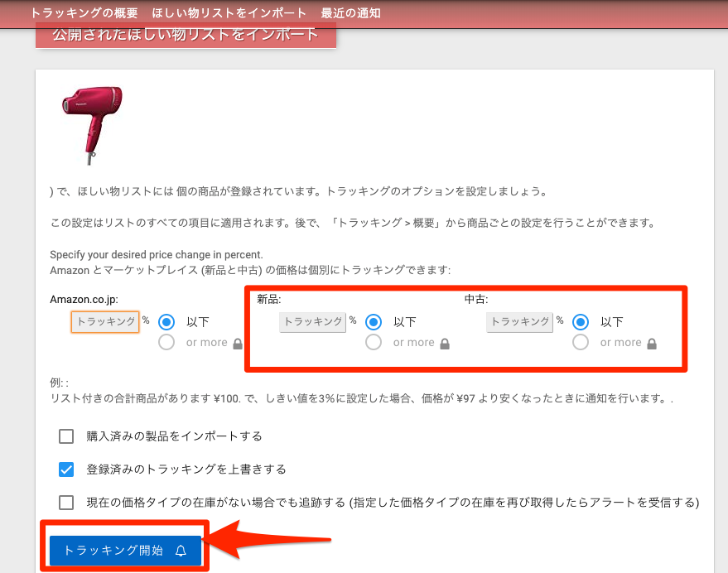Click the 新品: label
Screen dimensions: 728x573
coord(269,300)
